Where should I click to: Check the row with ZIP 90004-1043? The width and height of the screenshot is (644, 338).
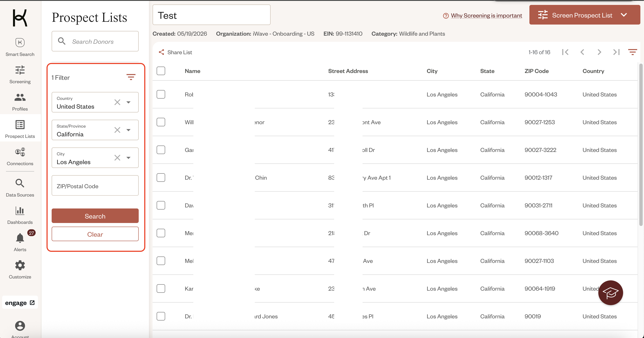(161, 94)
